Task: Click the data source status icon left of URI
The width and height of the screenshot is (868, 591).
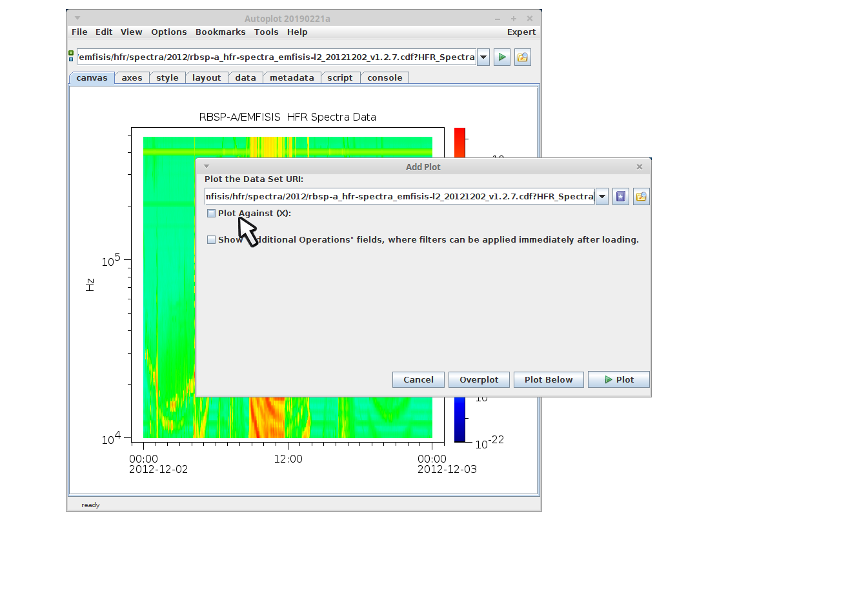Action: pos(71,57)
